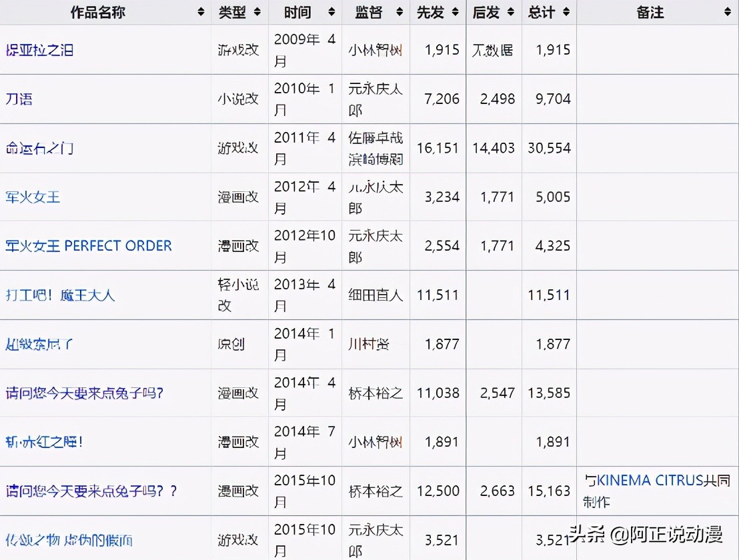
Task: Click the sort arrow on 时间 column
Action: pyautogui.click(x=329, y=12)
